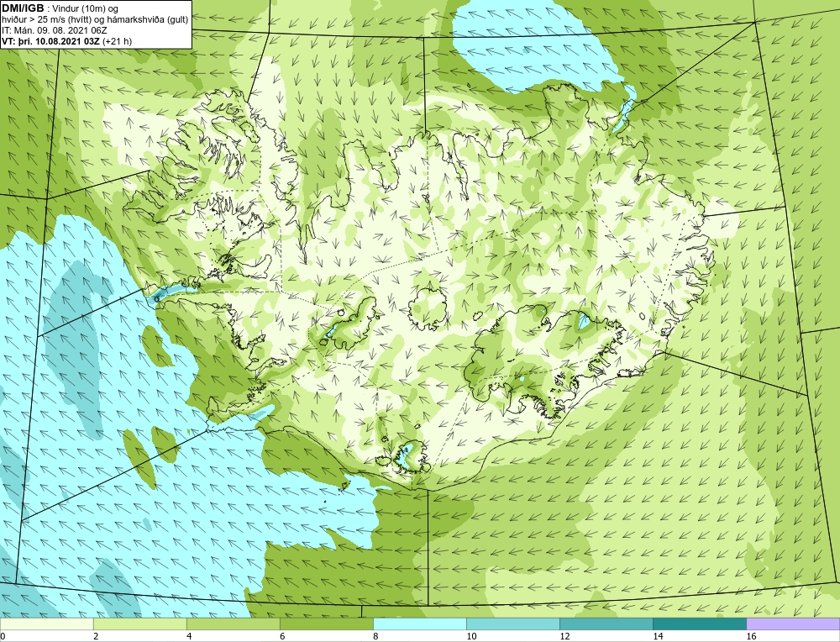The height and width of the screenshot is (642, 840).
Task: Click the light green 2–4 m/s legend swatch
Action: 139,624
